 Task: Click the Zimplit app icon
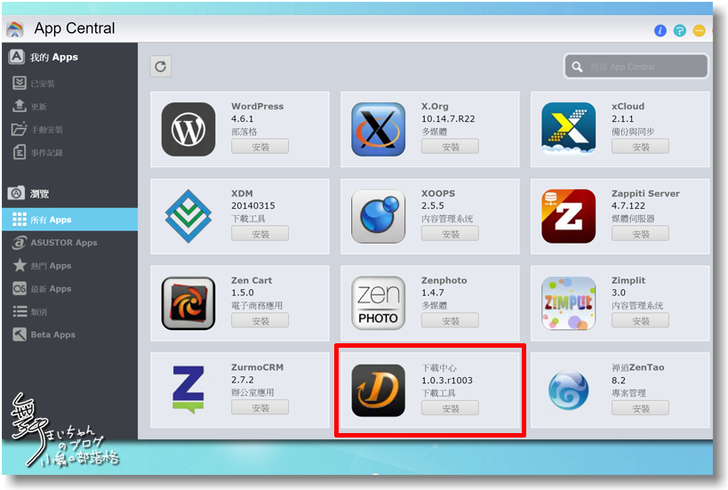pos(569,303)
